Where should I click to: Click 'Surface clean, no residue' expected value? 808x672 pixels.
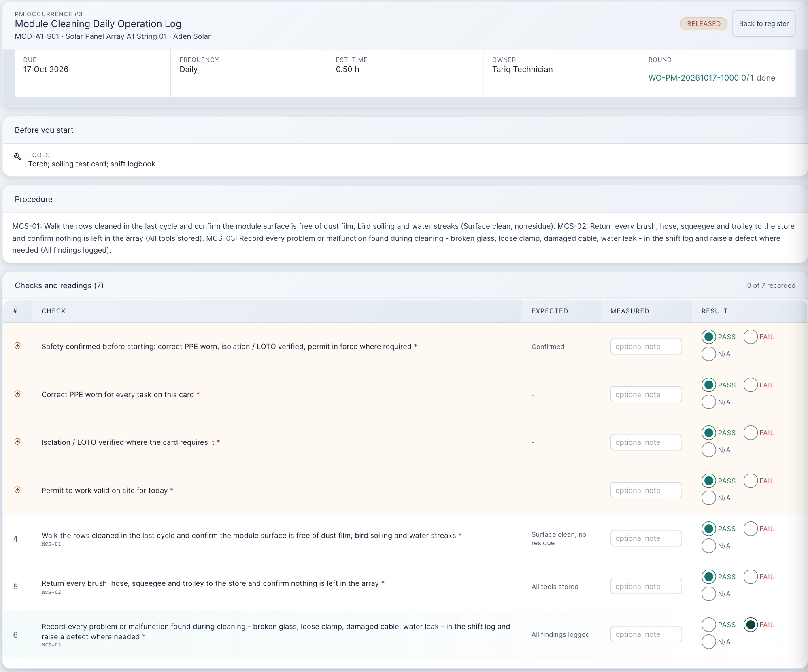(559, 539)
